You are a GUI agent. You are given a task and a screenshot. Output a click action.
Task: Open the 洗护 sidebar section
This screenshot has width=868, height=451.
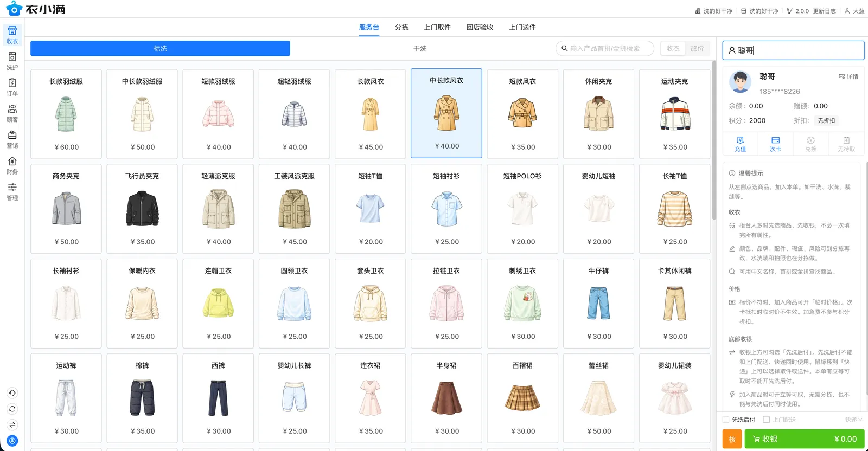(x=12, y=61)
